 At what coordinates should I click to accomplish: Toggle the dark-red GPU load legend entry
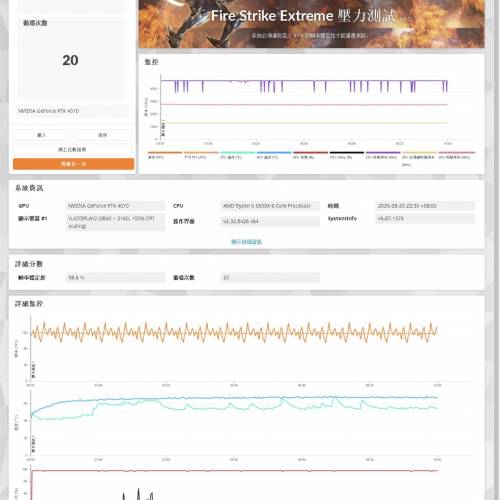tap(310, 155)
